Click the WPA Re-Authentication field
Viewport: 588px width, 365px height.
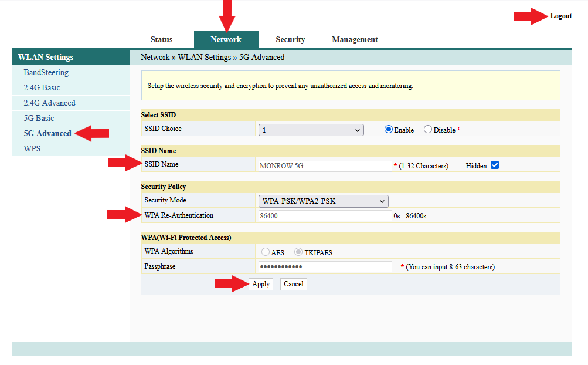(x=325, y=216)
